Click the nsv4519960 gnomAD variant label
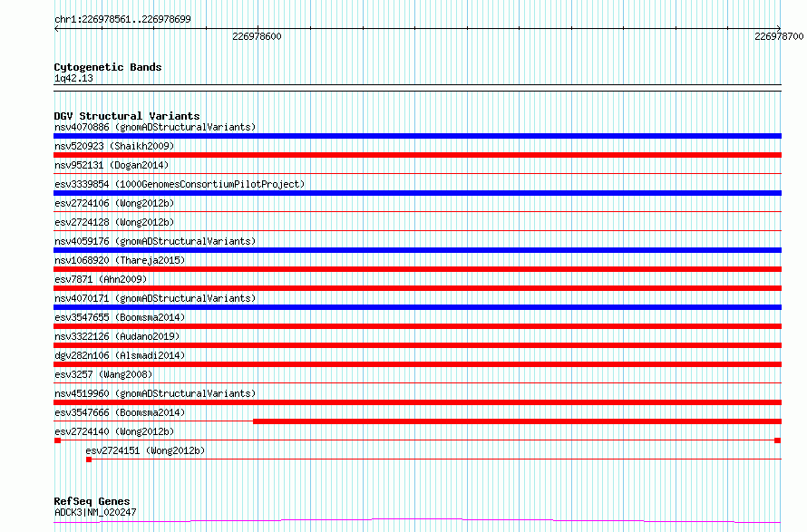The height and width of the screenshot is (532, 807). [155, 393]
